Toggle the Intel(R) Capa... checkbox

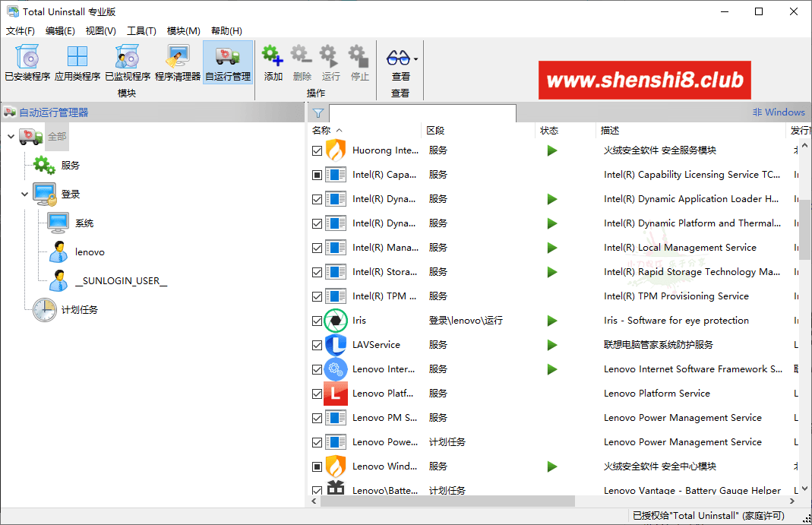click(x=318, y=175)
